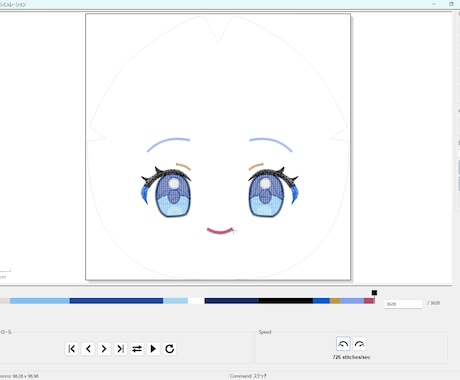Speed up the stitch speed
Image resolution: width=460 pixels, height=380 pixels.
(x=359, y=344)
